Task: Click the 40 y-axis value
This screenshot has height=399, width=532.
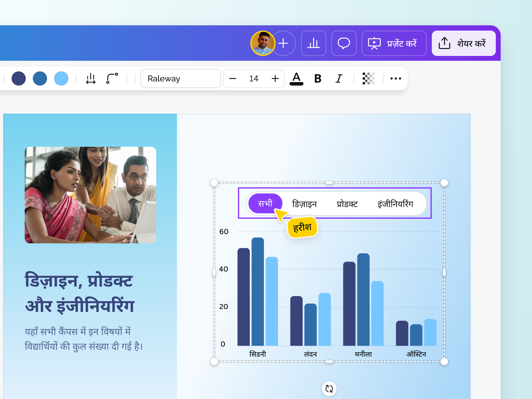Action: pos(224,269)
